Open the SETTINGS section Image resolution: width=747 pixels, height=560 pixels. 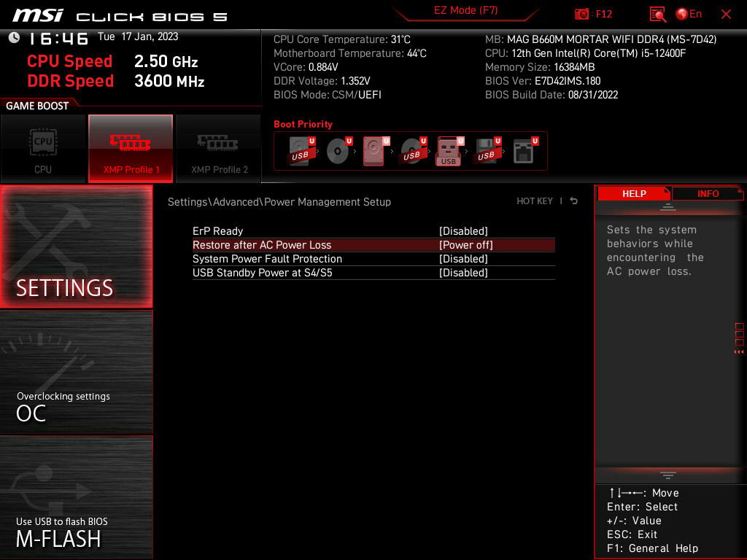pyautogui.click(x=76, y=246)
